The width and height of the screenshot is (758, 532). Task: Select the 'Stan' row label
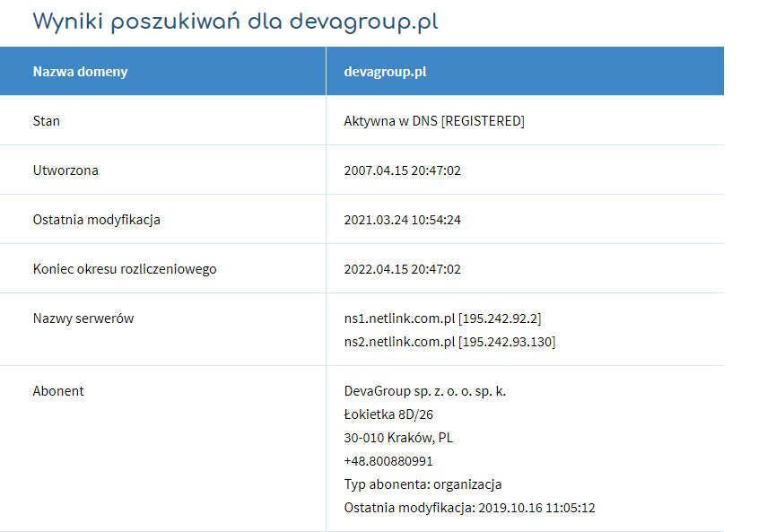click(x=47, y=121)
